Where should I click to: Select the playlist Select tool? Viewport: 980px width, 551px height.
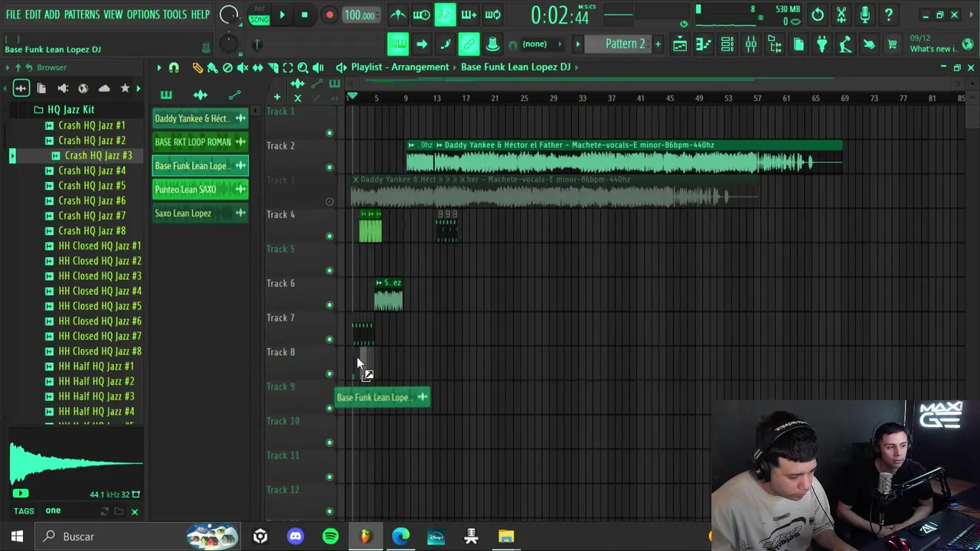click(288, 67)
